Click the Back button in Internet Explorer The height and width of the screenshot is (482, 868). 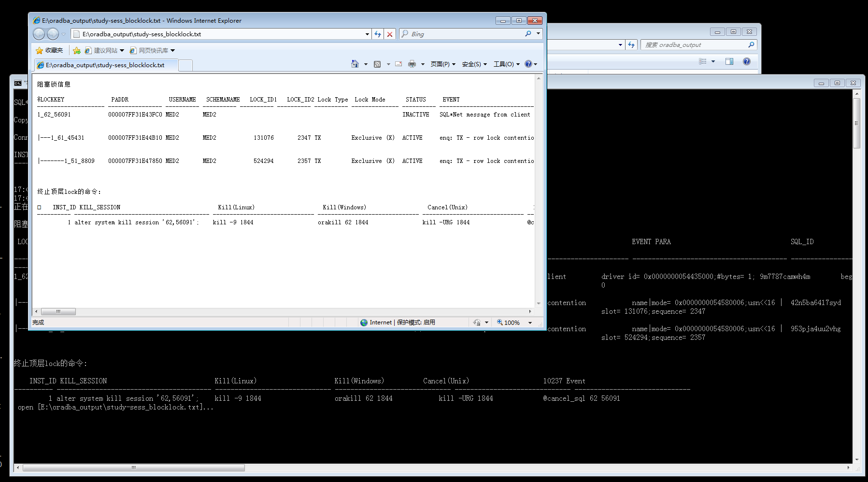(x=39, y=34)
